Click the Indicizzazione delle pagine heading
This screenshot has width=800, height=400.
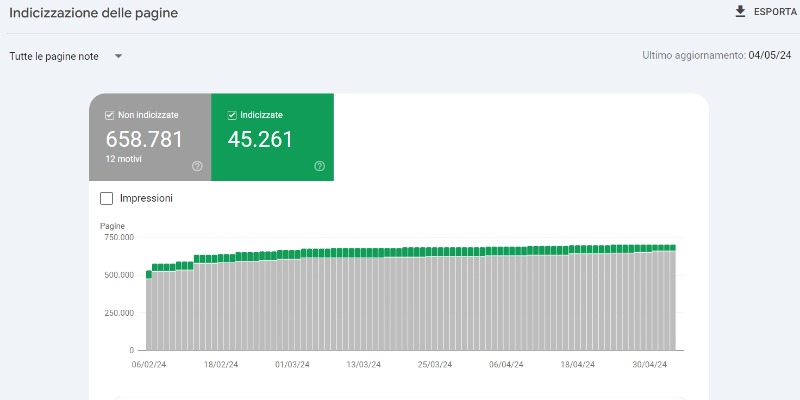93,13
